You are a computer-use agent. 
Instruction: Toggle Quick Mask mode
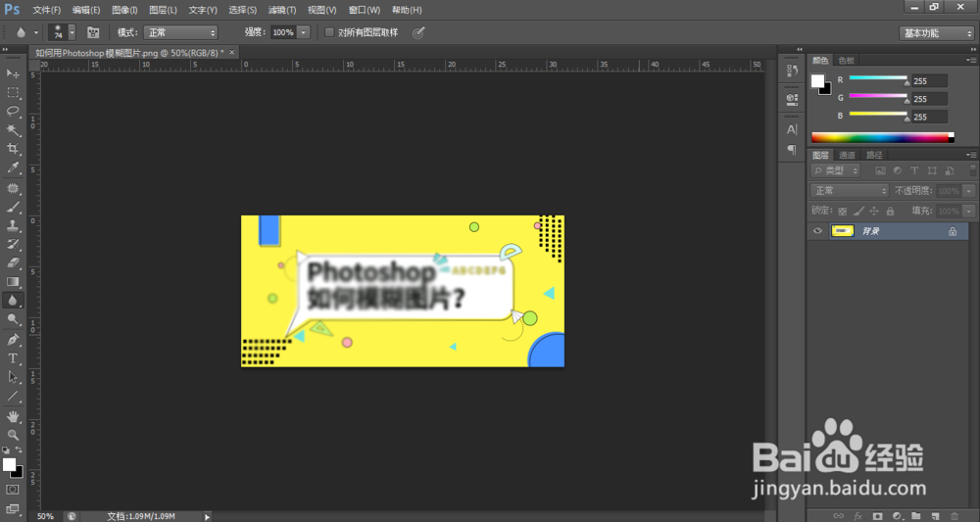pos(13,490)
